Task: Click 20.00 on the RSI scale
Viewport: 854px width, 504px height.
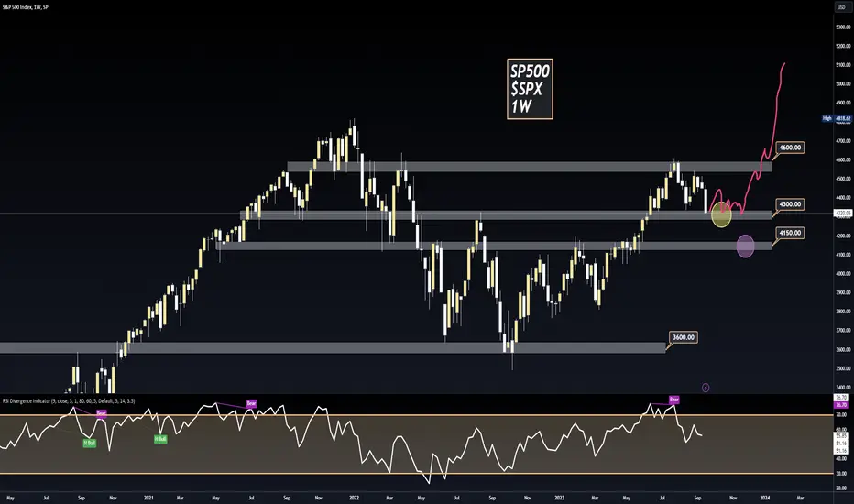Action: (841, 488)
